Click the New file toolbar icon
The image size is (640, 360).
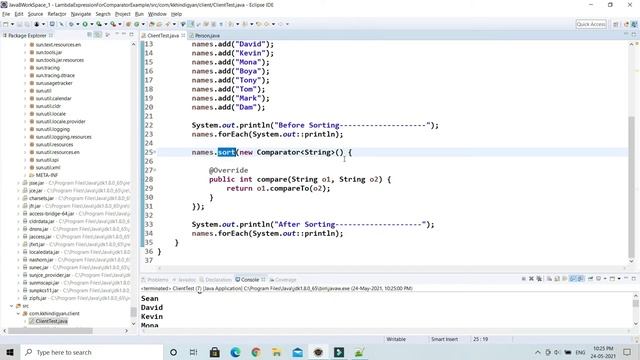[6, 24]
